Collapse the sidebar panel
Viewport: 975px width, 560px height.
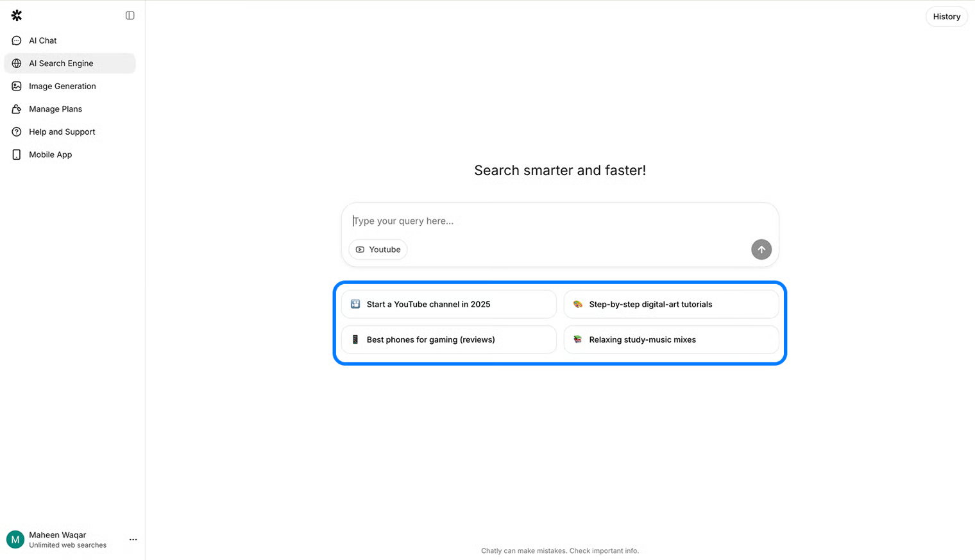click(130, 15)
